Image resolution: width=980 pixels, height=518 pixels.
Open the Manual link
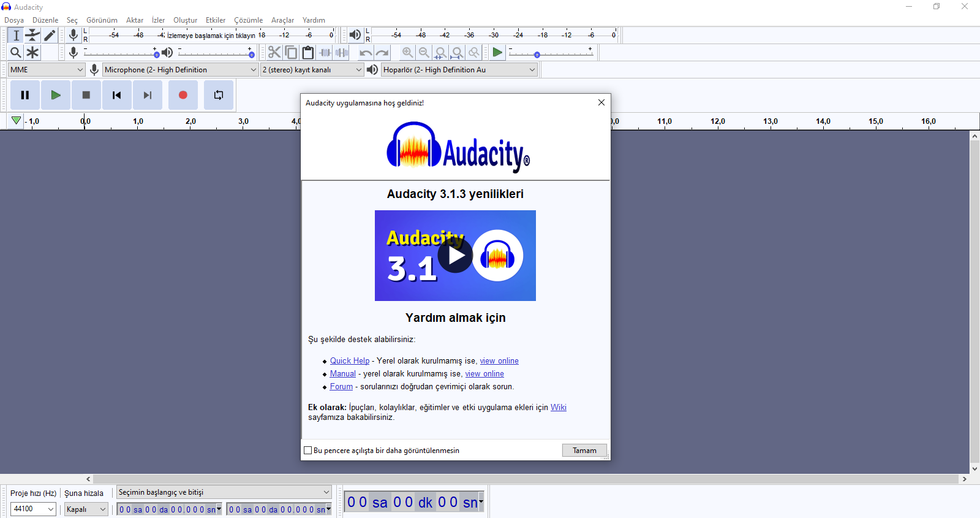point(343,374)
